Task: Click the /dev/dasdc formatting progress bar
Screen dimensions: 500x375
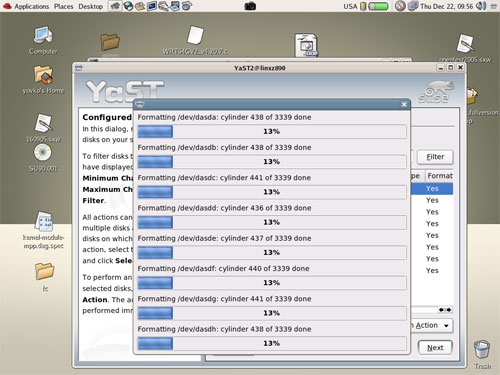Action: 272,192
